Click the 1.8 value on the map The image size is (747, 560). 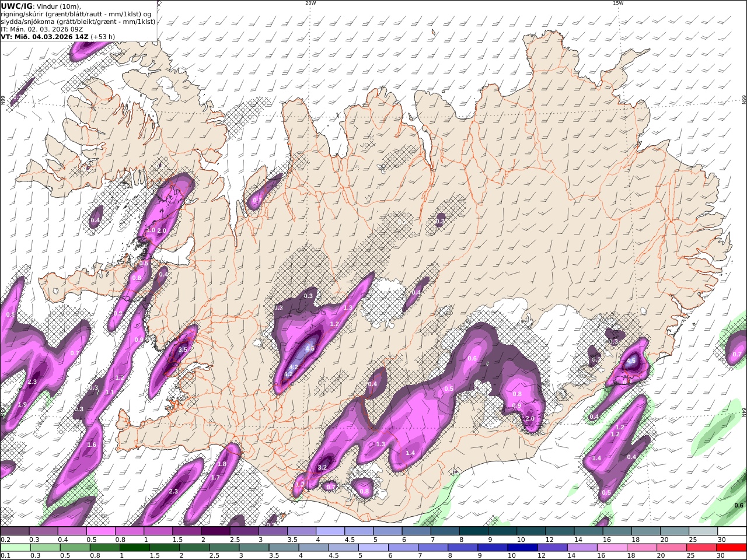click(x=222, y=464)
